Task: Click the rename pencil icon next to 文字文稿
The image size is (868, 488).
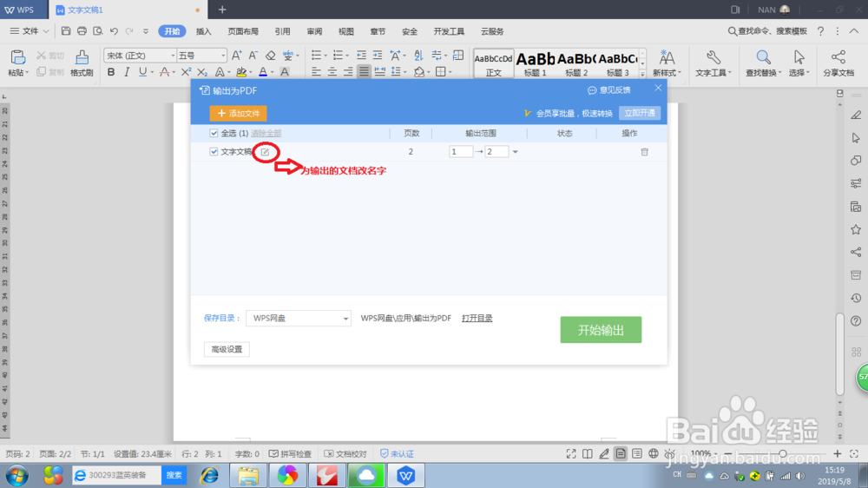Action: tap(265, 152)
